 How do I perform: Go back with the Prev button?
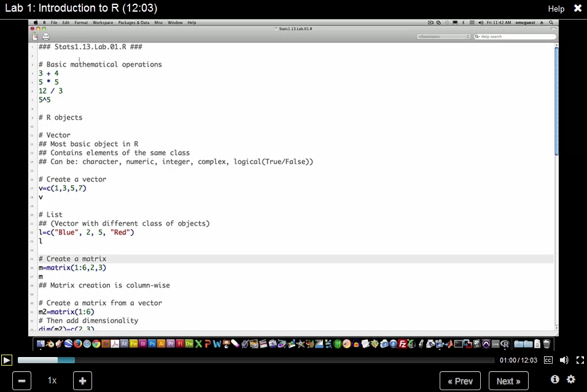coord(460,381)
